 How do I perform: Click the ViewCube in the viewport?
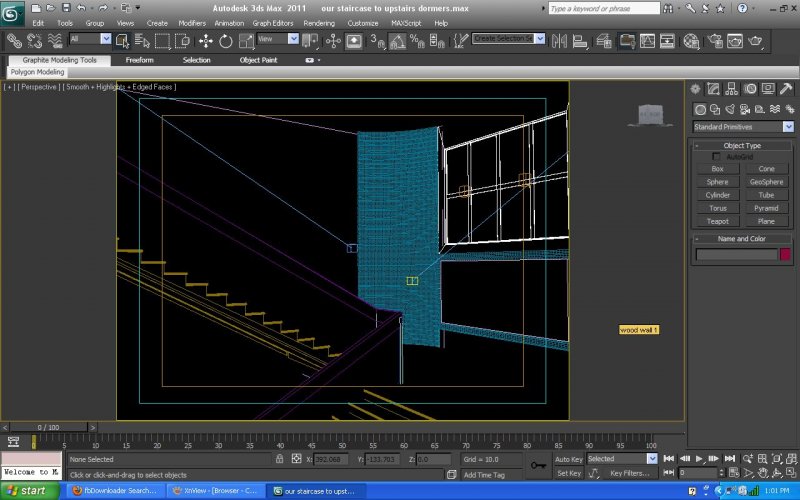tap(650, 115)
